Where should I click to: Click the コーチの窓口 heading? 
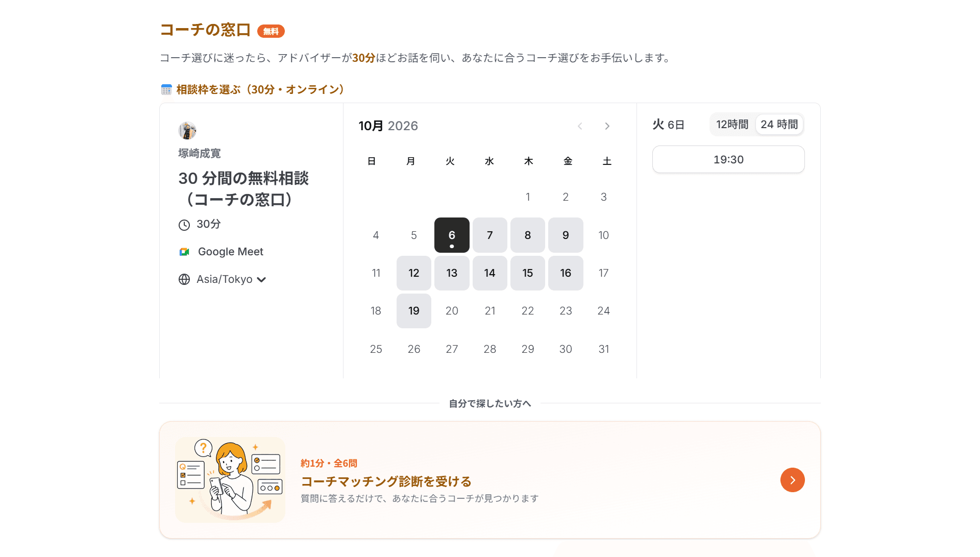(205, 30)
